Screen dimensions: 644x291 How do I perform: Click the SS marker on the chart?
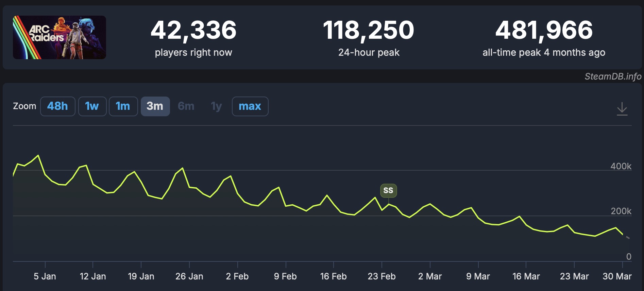[388, 190]
